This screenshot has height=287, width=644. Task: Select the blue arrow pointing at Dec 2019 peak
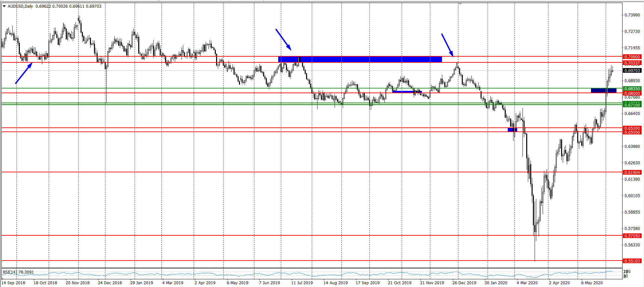coord(447,45)
